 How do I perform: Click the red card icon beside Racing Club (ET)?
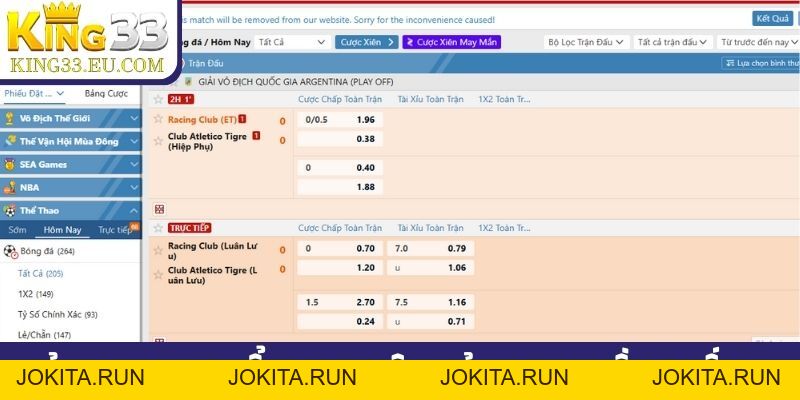[242, 119]
